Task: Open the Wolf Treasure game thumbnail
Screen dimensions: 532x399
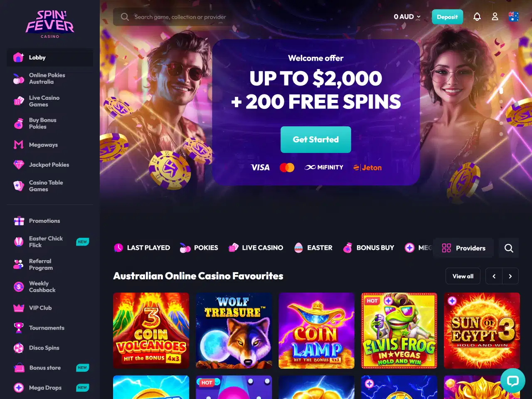Action: (x=234, y=331)
